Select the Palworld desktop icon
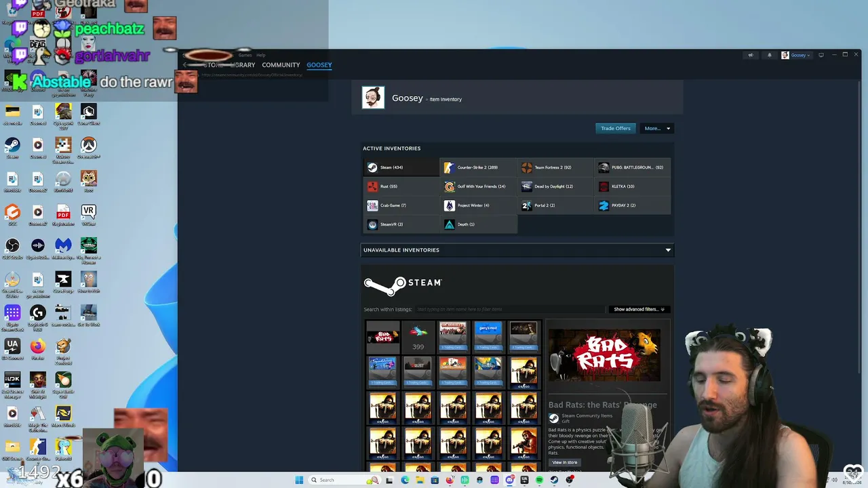 click(x=63, y=449)
